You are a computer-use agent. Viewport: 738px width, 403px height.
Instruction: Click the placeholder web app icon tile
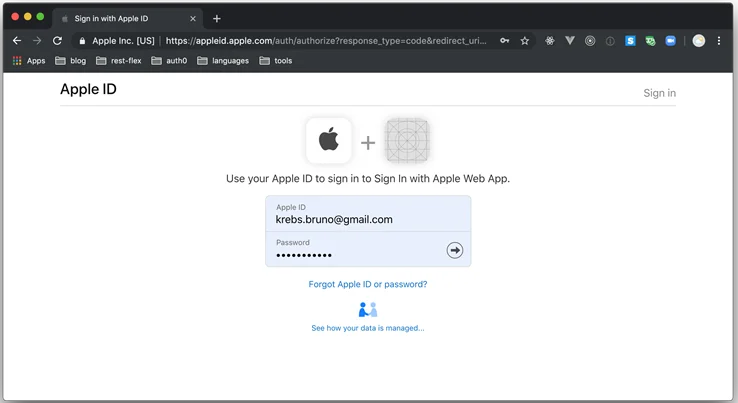point(408,140)
